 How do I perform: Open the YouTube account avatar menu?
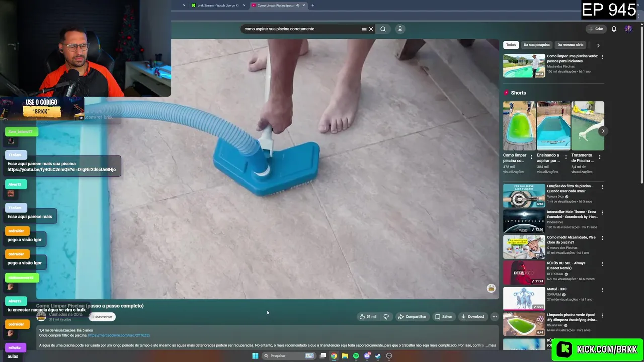628,29
